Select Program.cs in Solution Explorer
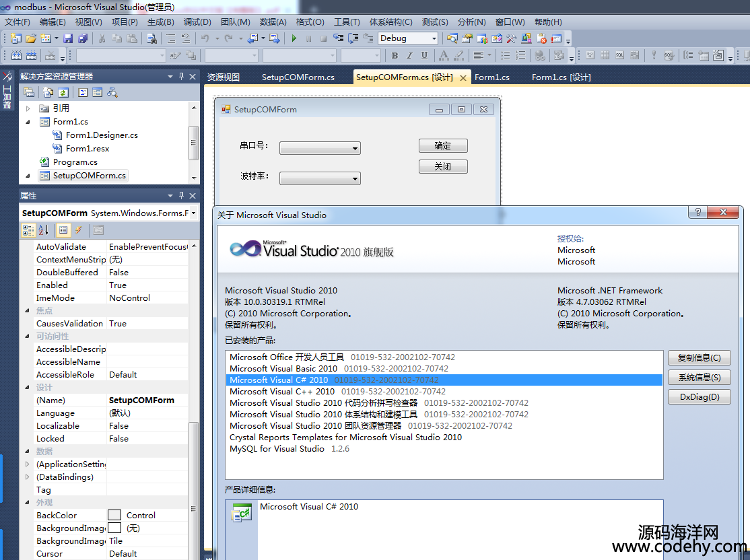Image resolution: width=750 pixels, height=560 pixels. tap(75, 162)
